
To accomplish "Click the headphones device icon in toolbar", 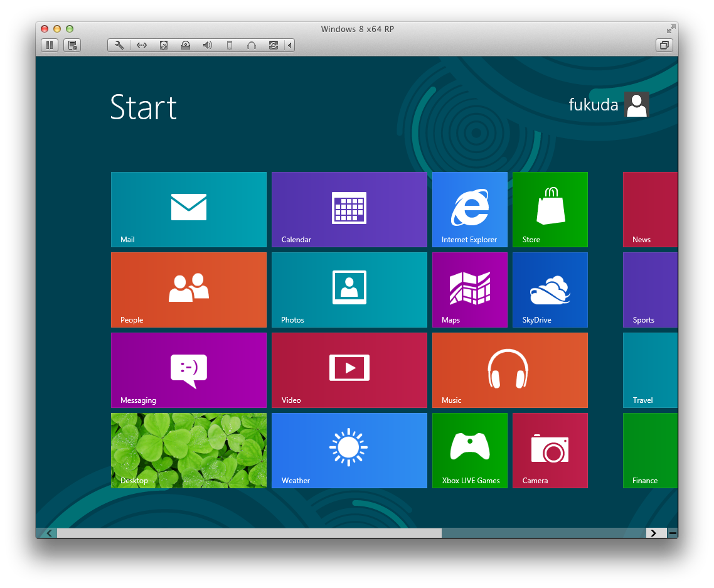I will coord(252,45).
